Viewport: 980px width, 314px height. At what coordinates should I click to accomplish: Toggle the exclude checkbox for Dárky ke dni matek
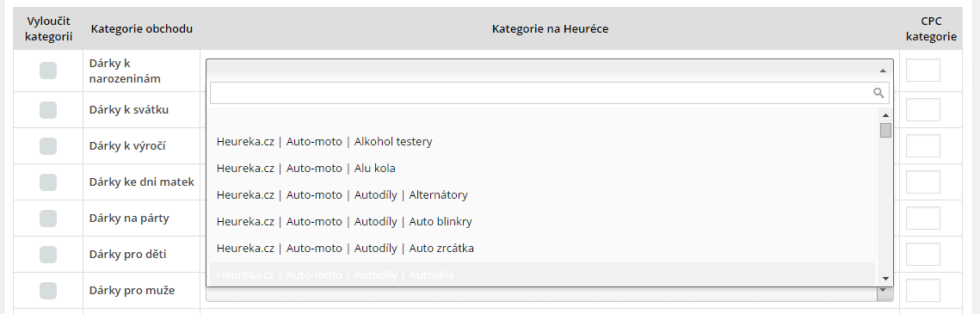pos(48,182)
